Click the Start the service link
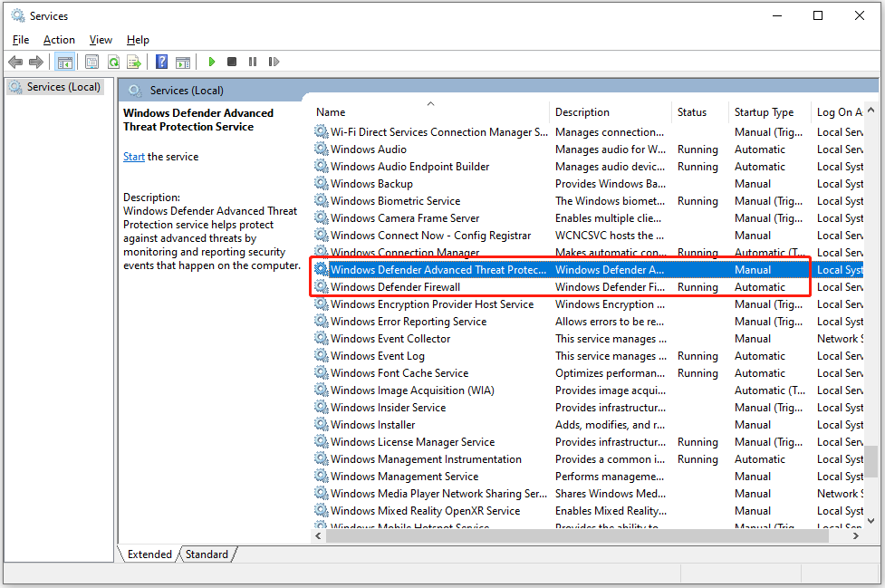Screen dimensions: 885x588 tap(133, 156)
